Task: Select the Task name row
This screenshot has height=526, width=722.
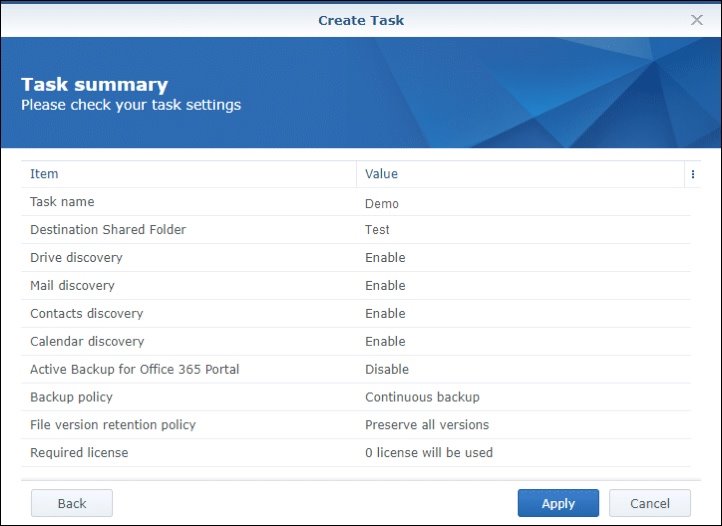Action: click(x=62, y=202)
